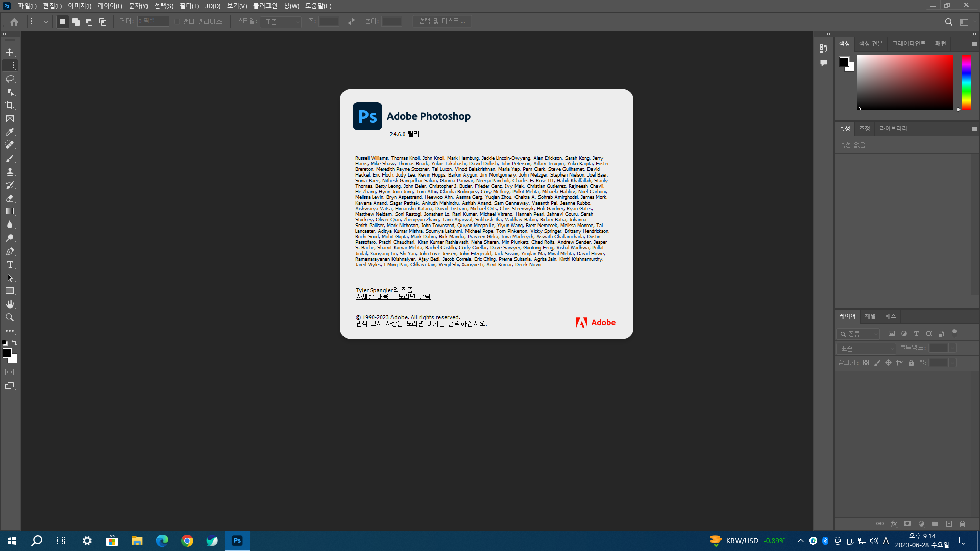This screenshot has width=980, height=551.
Task: Toggle the anti-alias (앤티 앨리어스) checkbox
Action: click(177, 22)
